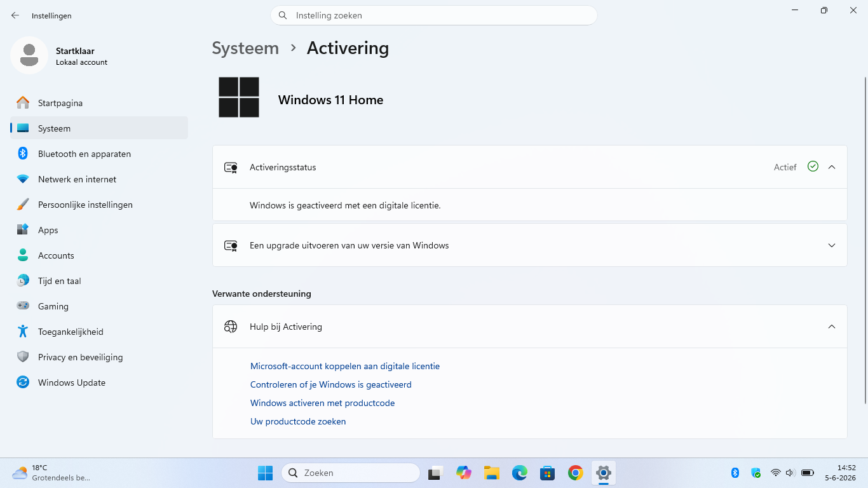This screenshot has height=488, width=868.
Task: Click the Activeringsstatus certificate icon
Action: coord(231,168)
